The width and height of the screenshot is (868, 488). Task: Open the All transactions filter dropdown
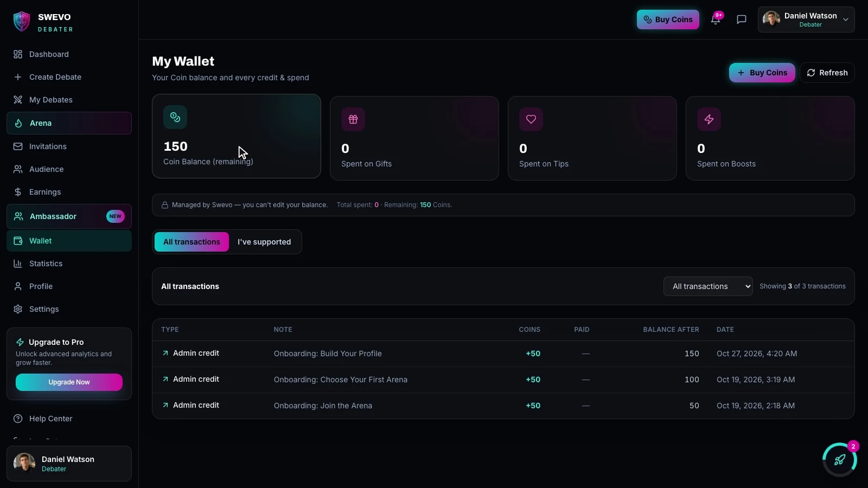tap(708, 286)
